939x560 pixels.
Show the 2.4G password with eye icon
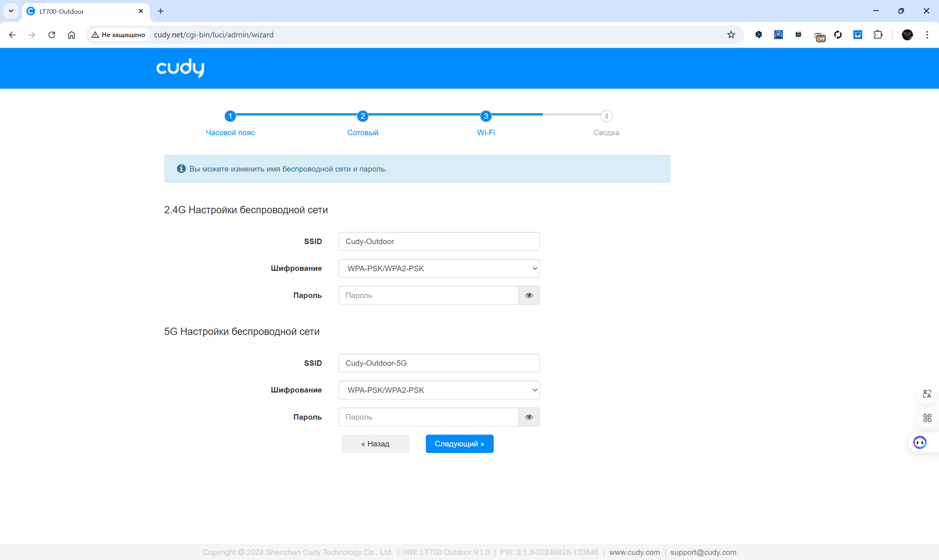[x=529, y=295]
